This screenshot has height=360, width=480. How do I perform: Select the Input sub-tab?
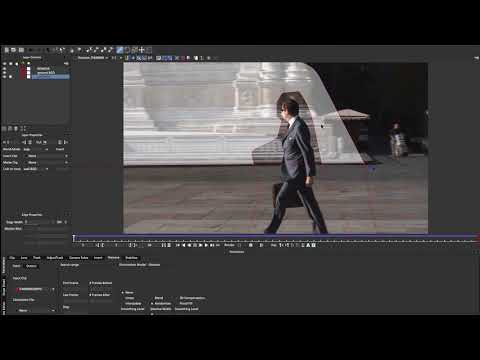point(16,266)
